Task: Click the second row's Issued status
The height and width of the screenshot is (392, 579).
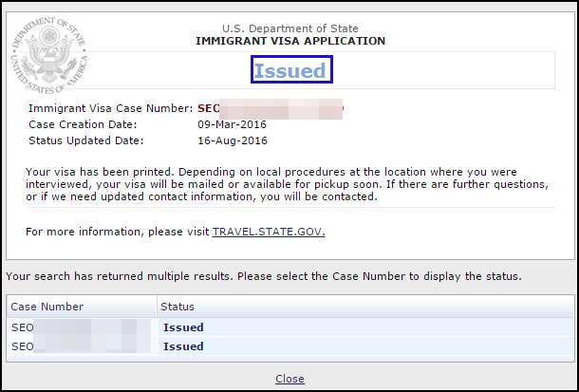Action: [183, 346]
